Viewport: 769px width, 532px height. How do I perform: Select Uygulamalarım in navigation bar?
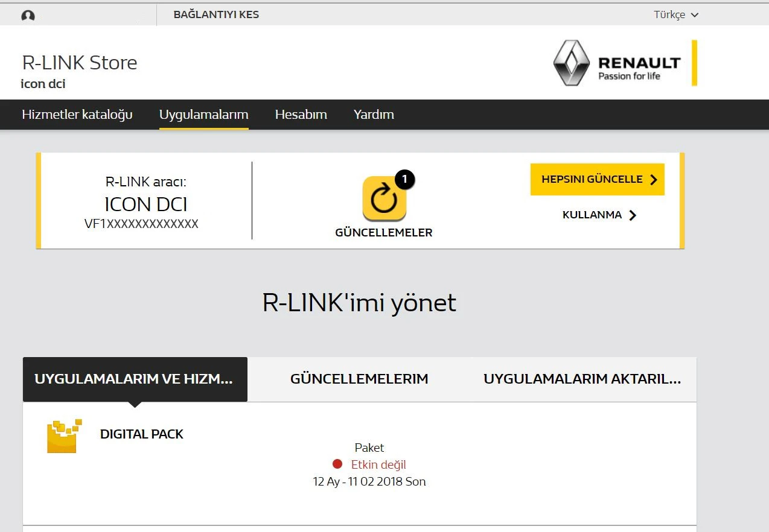click(204, 115)
